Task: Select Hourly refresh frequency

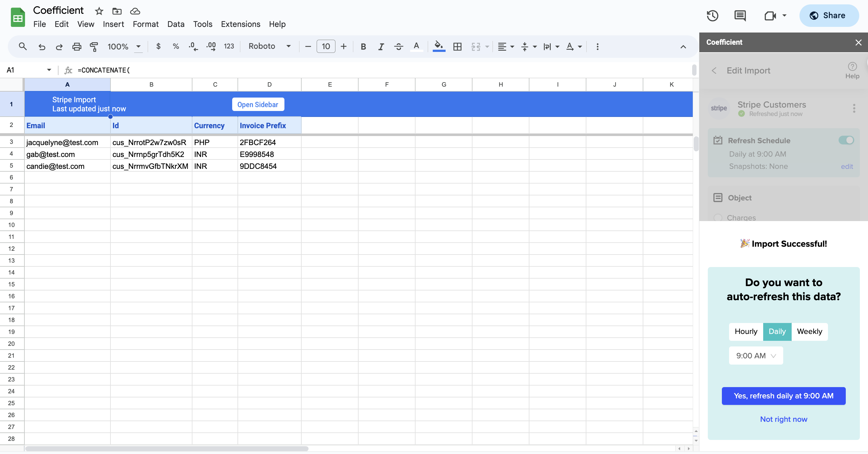Action: pyautogui.click(x=746, y=331)
